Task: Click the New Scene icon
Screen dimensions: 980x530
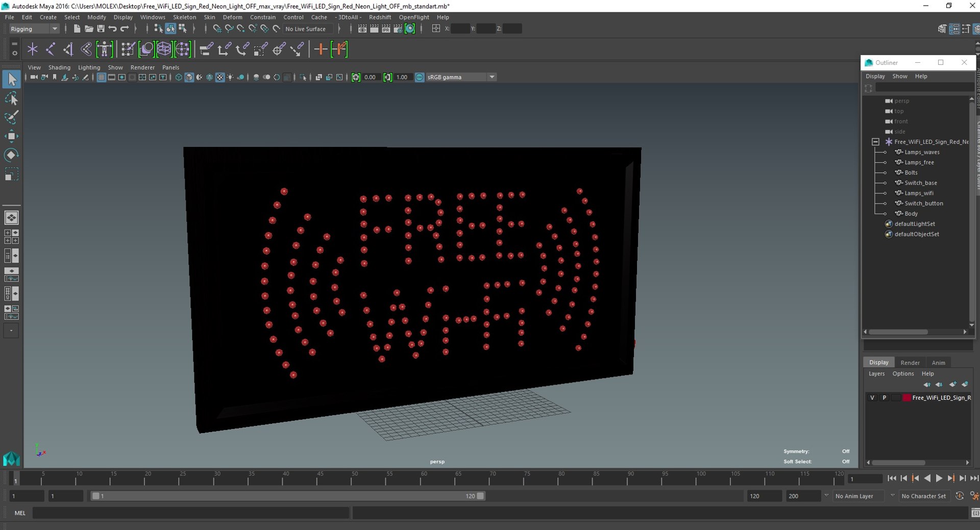Action: (x=77, y=29)
